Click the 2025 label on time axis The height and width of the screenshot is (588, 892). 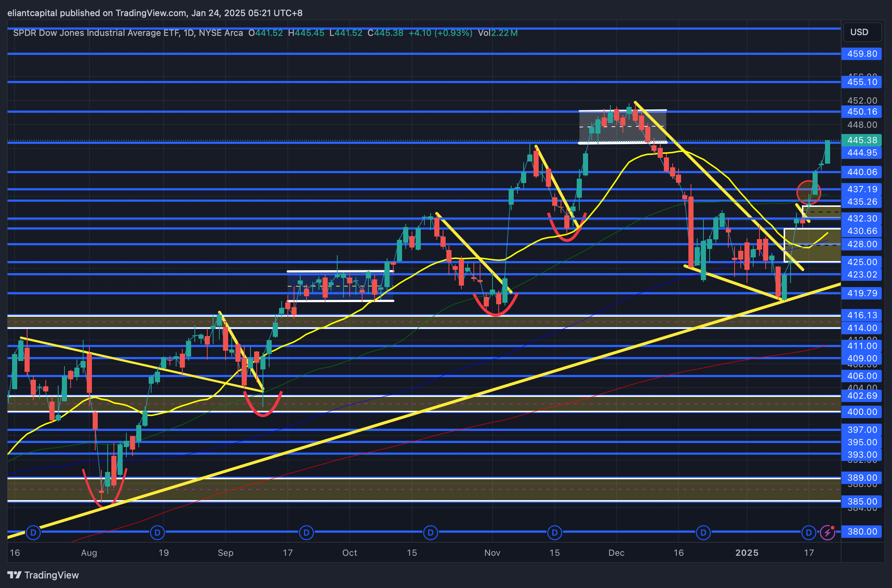[x=747, y=552]
